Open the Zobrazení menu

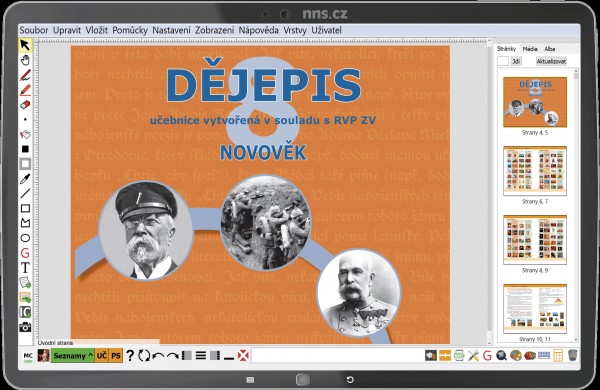tap(215, 30)
